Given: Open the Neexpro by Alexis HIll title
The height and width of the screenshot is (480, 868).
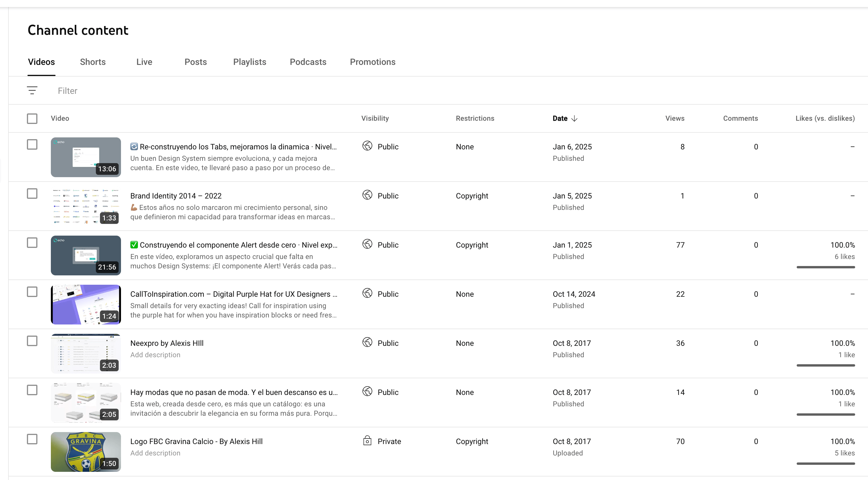Looking at the screenshot, I should coord(167,343).
